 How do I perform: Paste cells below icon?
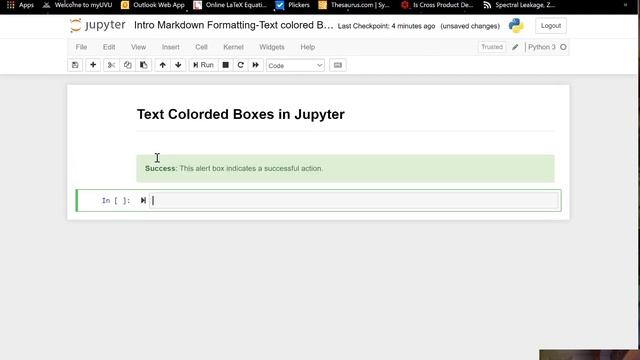point(144,65)
